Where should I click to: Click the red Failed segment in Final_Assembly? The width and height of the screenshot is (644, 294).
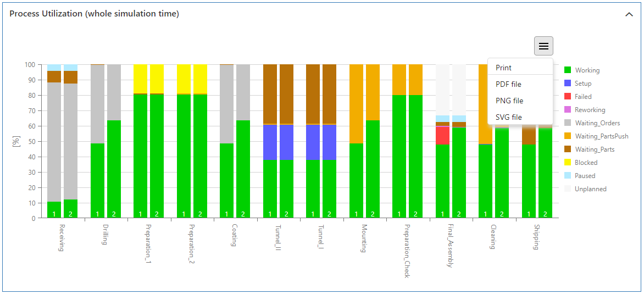tap(442, 136)
